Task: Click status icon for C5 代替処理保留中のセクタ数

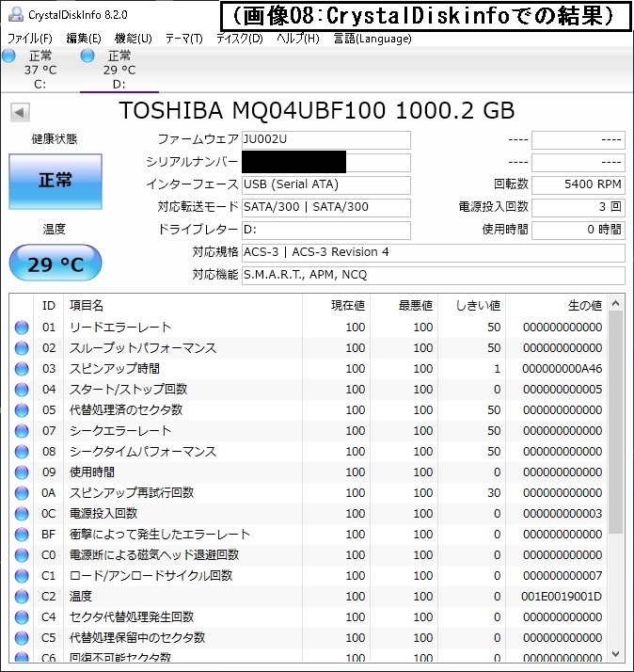Action: pos(22,638)
